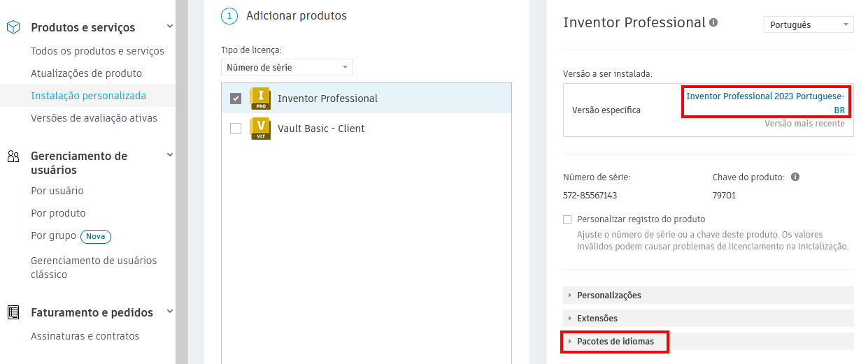Open Todos os produtos e serviços
This screenshot has height=364, width=868.
pos(97,51)
